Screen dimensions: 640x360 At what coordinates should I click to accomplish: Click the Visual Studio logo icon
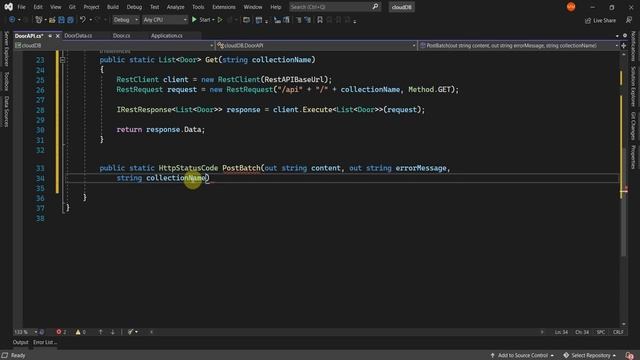(x=8, y=7)
